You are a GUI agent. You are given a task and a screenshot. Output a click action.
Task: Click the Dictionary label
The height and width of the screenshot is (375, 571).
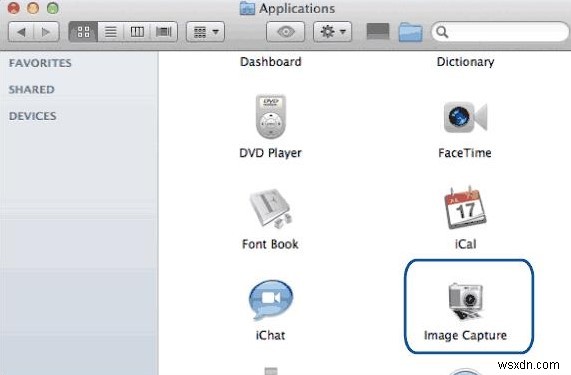click(x=465, y=62)
